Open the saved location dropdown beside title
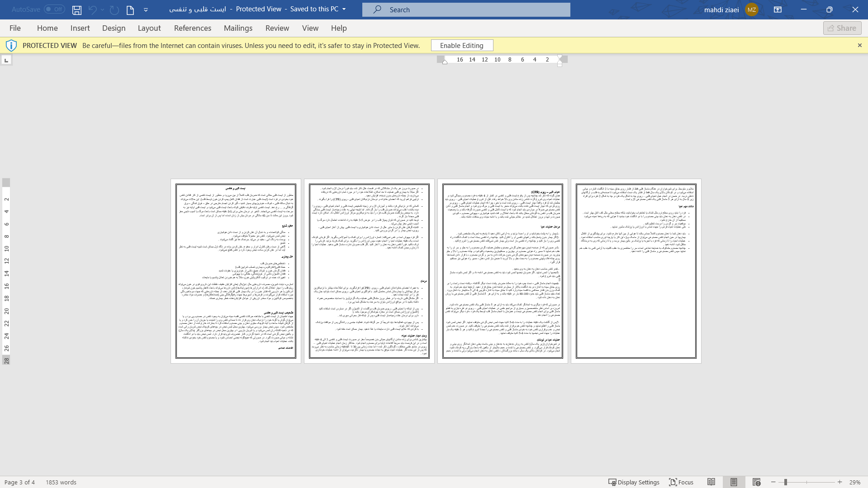The image size is (868, 488). tap(344, 9)
